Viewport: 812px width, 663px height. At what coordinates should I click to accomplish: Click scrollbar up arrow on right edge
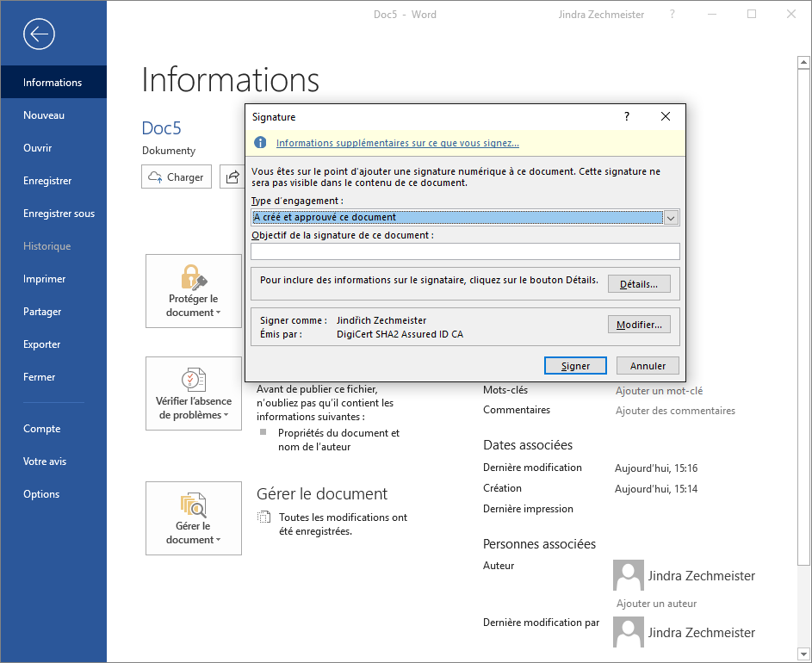tap(803, 62)
